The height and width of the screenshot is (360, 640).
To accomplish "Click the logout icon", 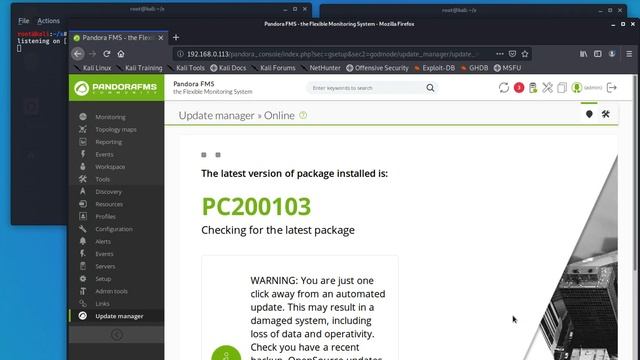I will [x=611, y=88].
